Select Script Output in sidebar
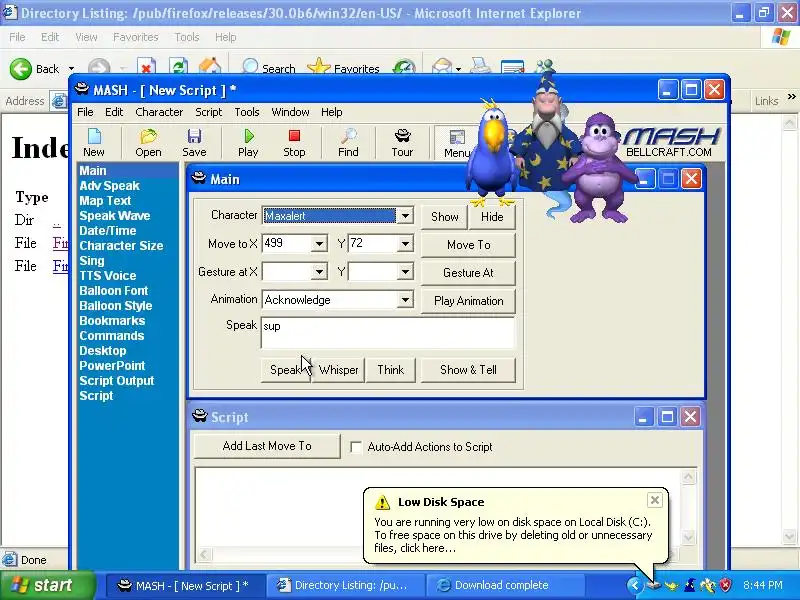Viewport: 800px width, 600px height. point(116,381)
